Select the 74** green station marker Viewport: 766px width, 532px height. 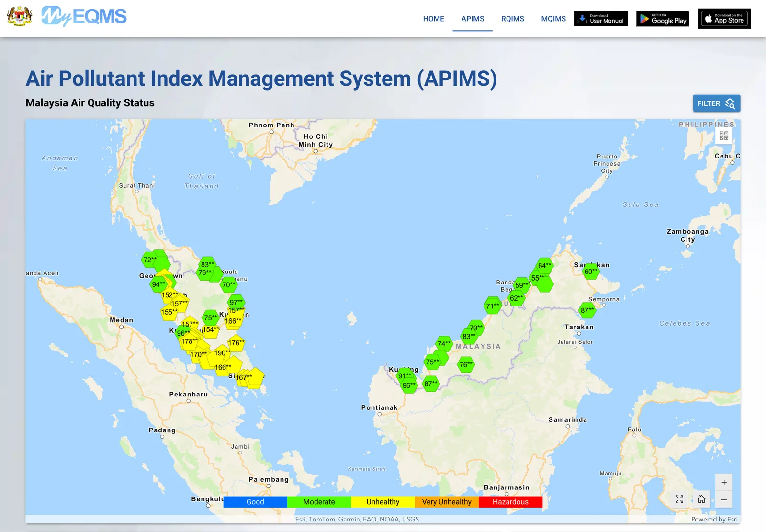point(444,344)
